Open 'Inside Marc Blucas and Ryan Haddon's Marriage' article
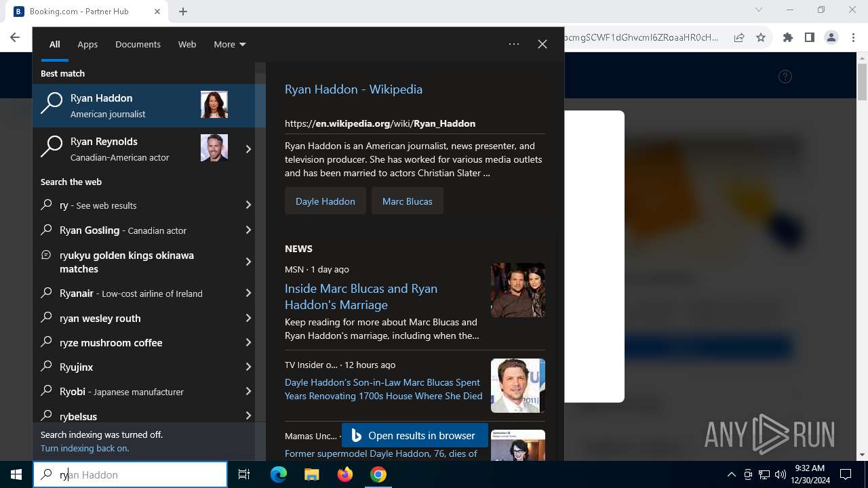Viewport: 868px width, 488px height. pos(361,297)
